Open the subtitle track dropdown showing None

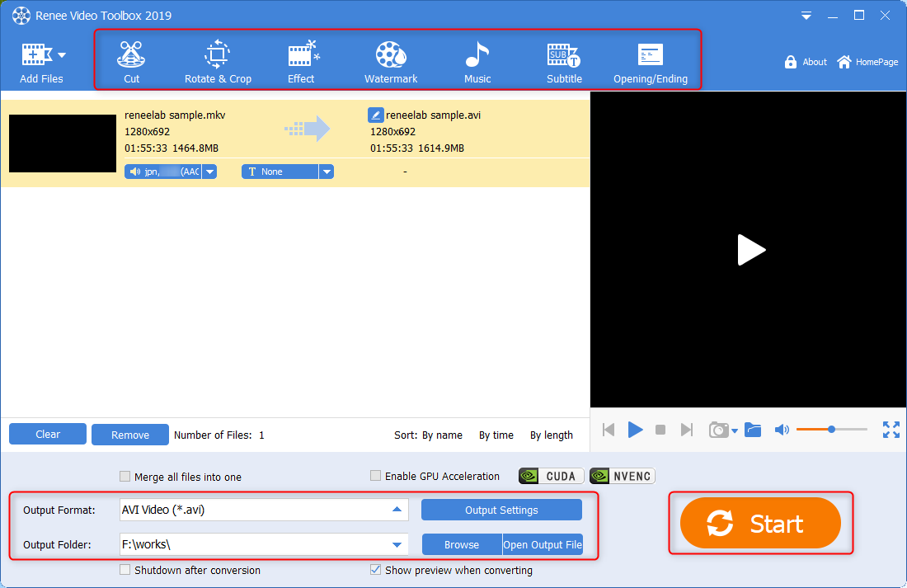pos(327,172)
